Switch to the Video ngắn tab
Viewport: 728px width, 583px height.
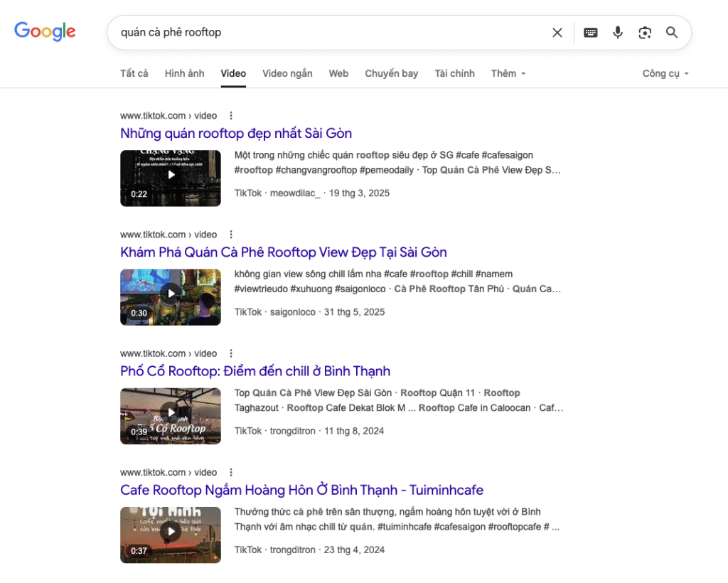[287, 73]
